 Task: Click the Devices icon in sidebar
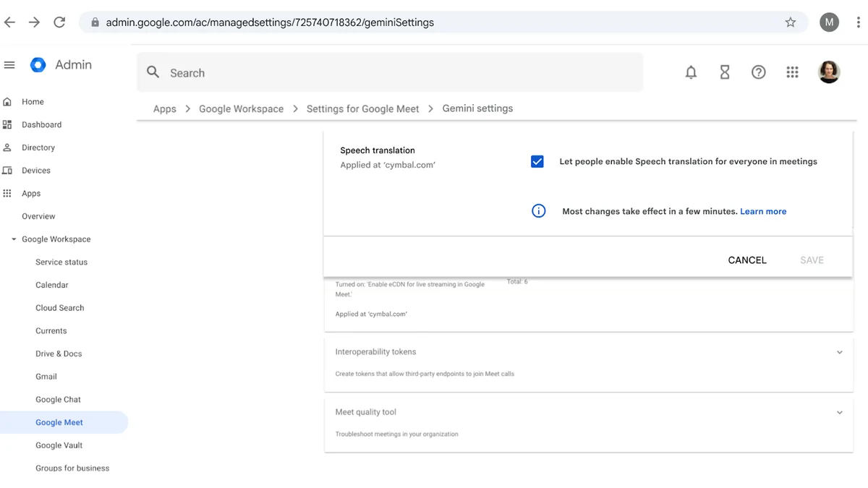click(x=7, y=171)
